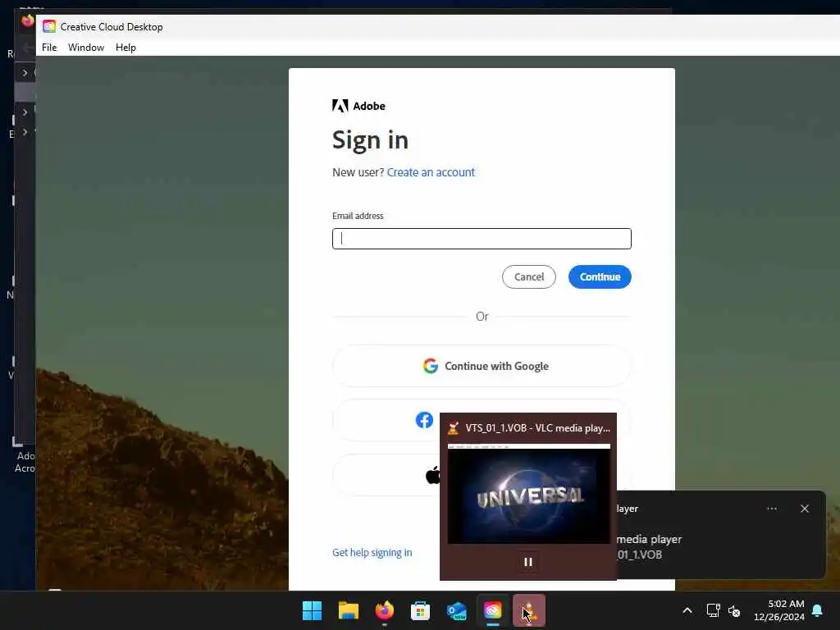
Task: Pause playback in VLC taskbar preview
Action: 528,561
